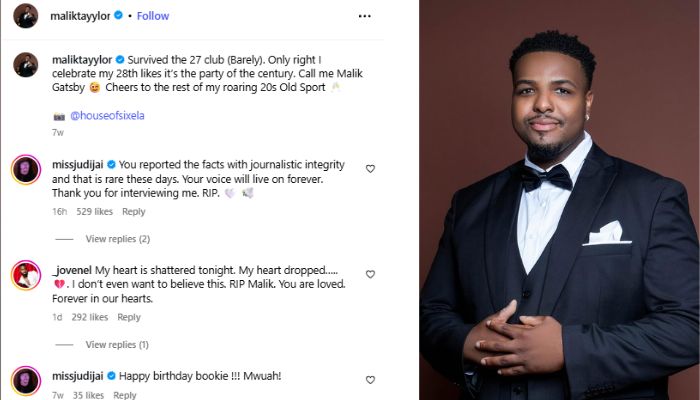Viewport: 700px width, 400px height.
Task: View the 292 likes on _jovenel's comment
Action: [89, 318]
